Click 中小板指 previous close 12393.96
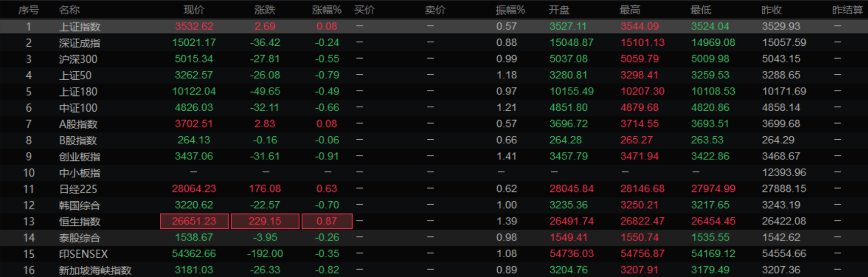 [784, 172]
